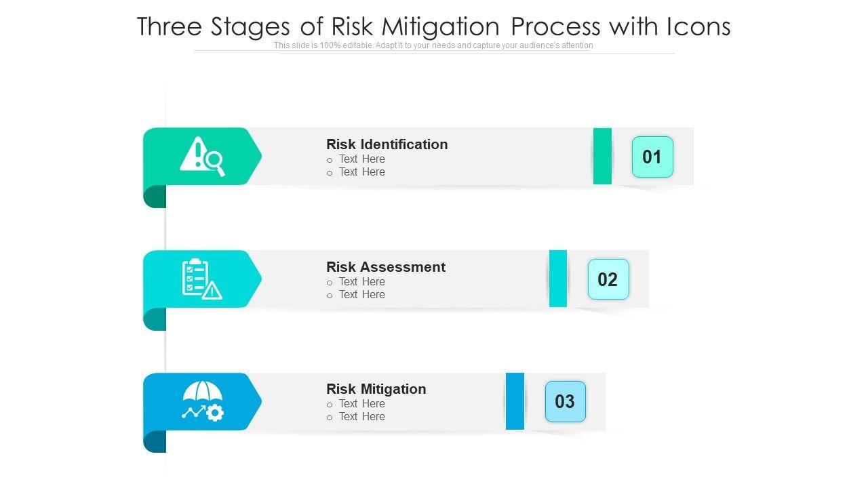Click the risk assessment clipboard checklist icon
Viewport: 868px width, 488px height.
[202, 279]
